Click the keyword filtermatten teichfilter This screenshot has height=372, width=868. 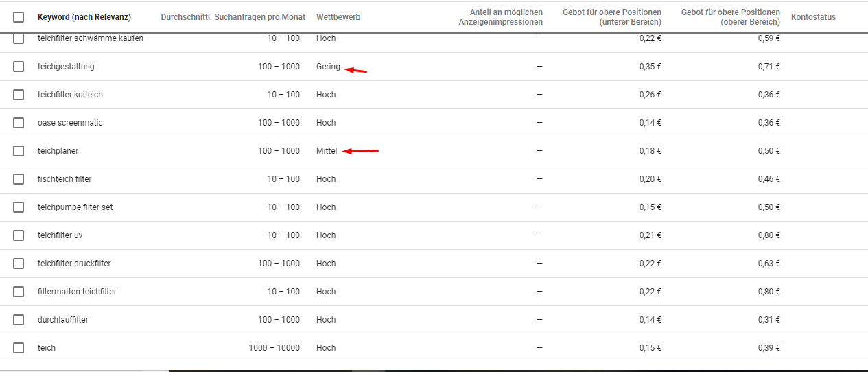click(x=77, y=292)
